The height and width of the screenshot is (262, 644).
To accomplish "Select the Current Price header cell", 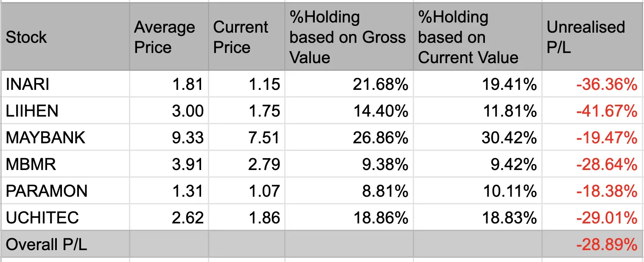I will point(246,37).
